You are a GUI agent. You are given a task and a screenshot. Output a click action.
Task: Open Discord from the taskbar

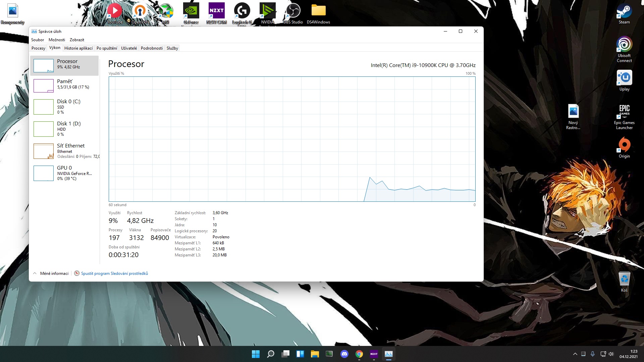pyautogui.click(x=344, y=354)
